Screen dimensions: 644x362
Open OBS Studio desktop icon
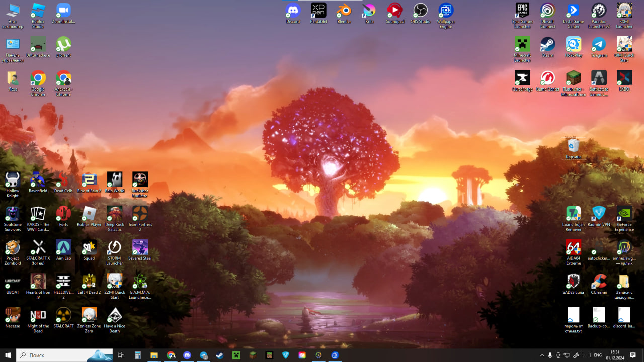tap(421, 14)
